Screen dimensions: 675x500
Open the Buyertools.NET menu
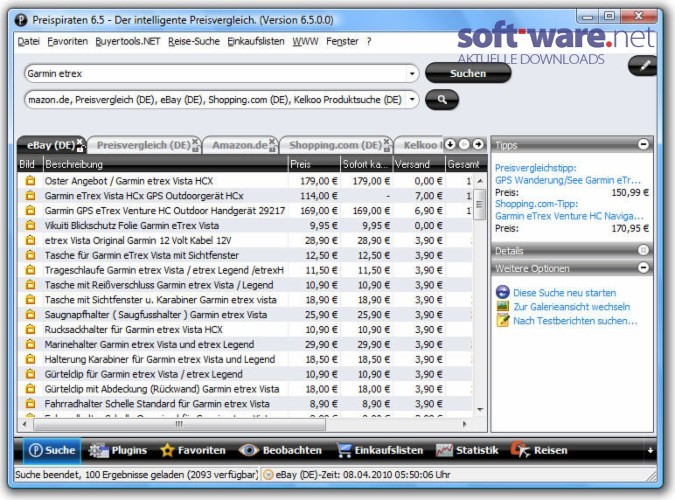(x=128, y=41)
